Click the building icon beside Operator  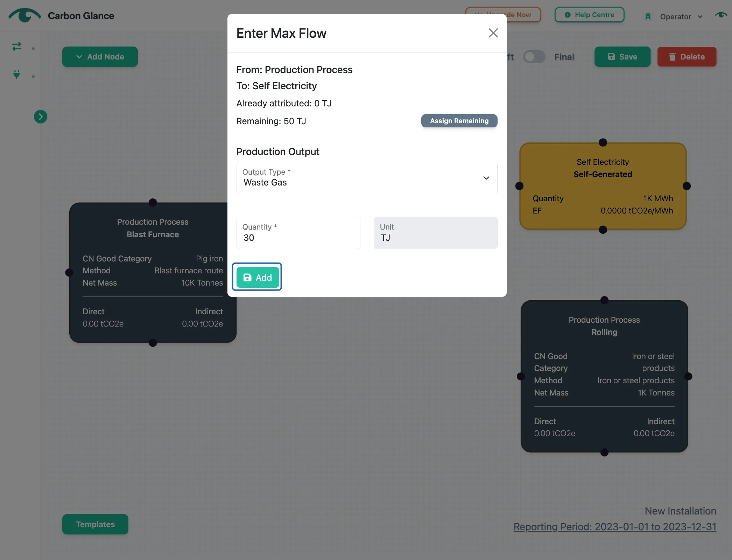pyautogui.click(x=648, y=16)
